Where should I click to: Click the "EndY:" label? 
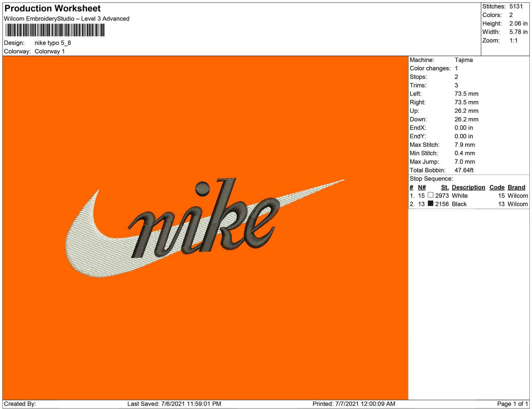(x=418, y=136)
